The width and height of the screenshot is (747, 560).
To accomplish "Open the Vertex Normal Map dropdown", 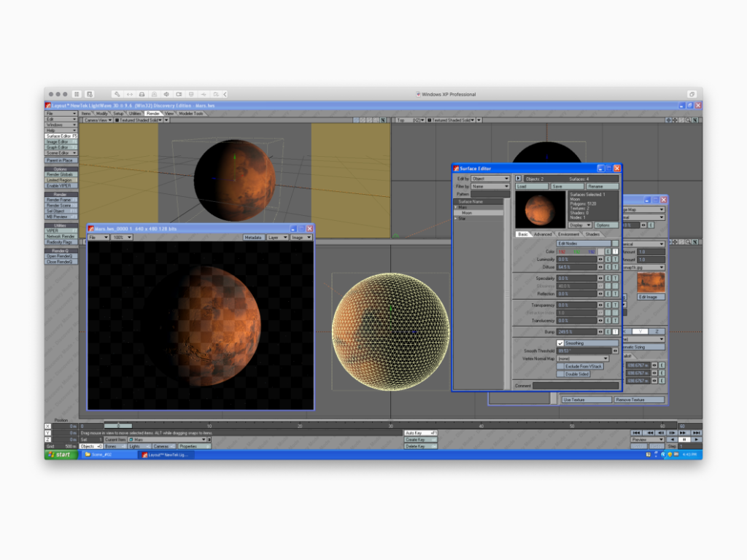I will (583, 359).
